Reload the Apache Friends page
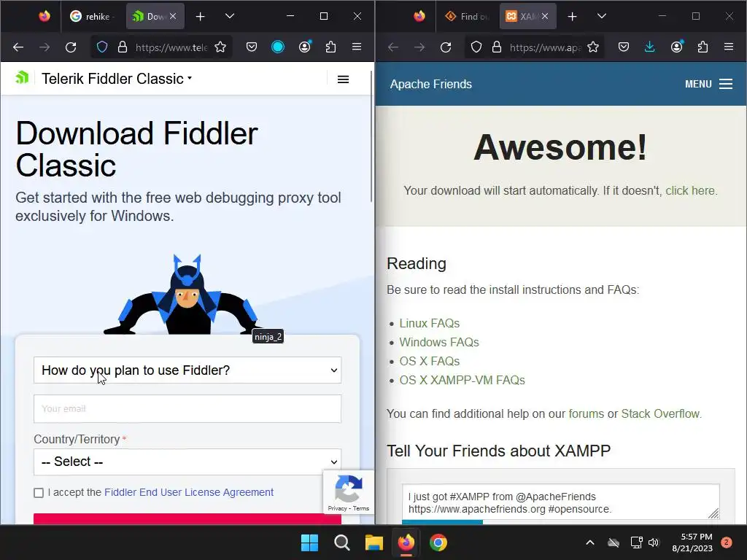This screenshot has width=747, height=560. coord(446,47)
